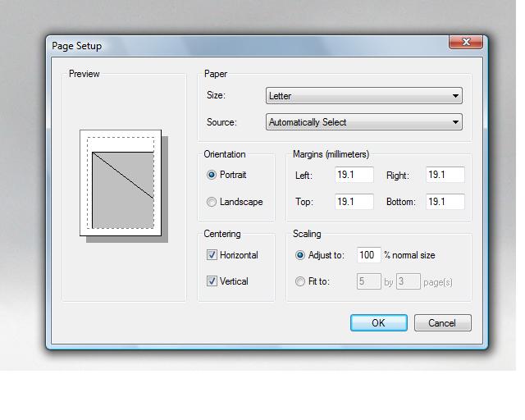Uncheck the Vertical centering option

tap(212, 281)
